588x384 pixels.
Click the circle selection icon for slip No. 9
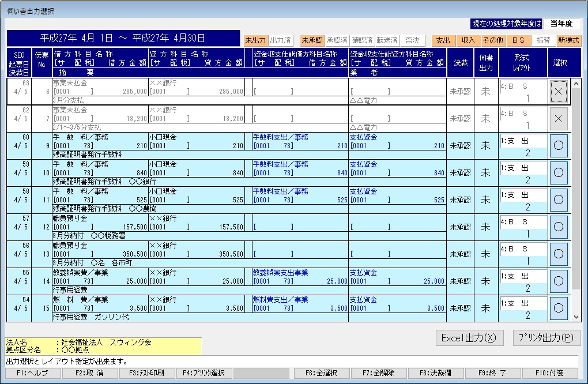tap(558, 146)
